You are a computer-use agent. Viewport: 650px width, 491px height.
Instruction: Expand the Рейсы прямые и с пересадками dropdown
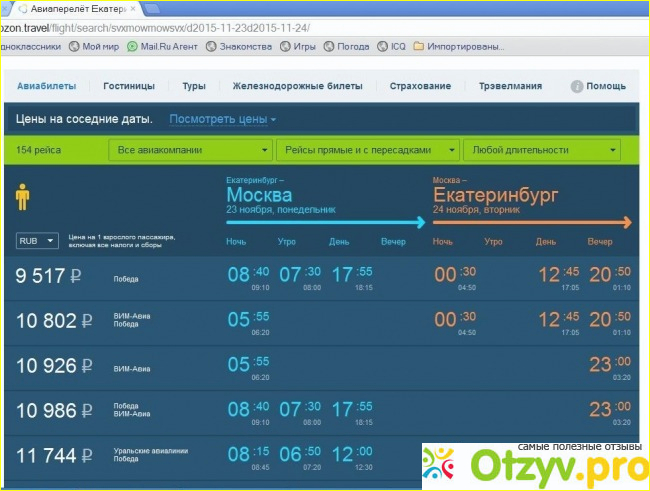pyautogui.click(x=365, y=150)
